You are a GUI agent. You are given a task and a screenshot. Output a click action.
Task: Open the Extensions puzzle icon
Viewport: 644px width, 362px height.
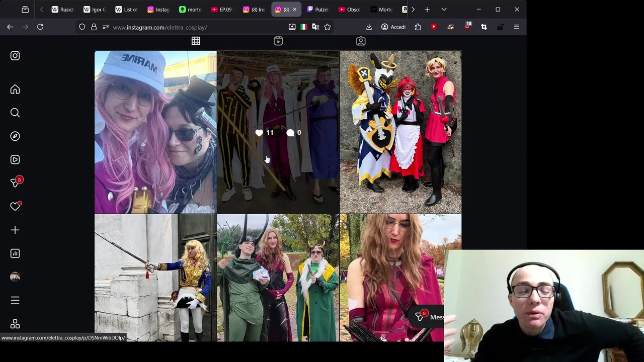(418, 27)
